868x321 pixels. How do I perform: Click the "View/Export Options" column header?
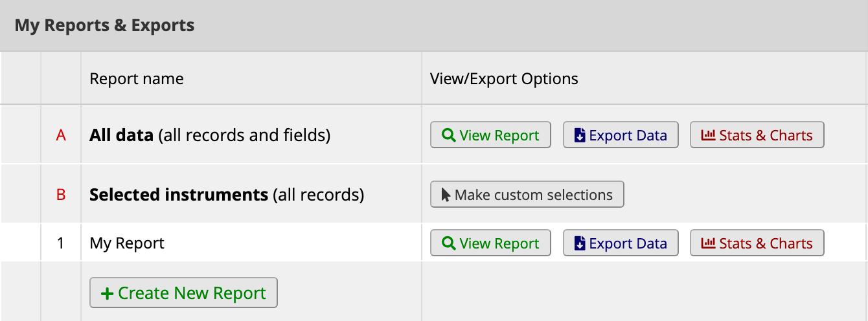click(x=504, y=79)
